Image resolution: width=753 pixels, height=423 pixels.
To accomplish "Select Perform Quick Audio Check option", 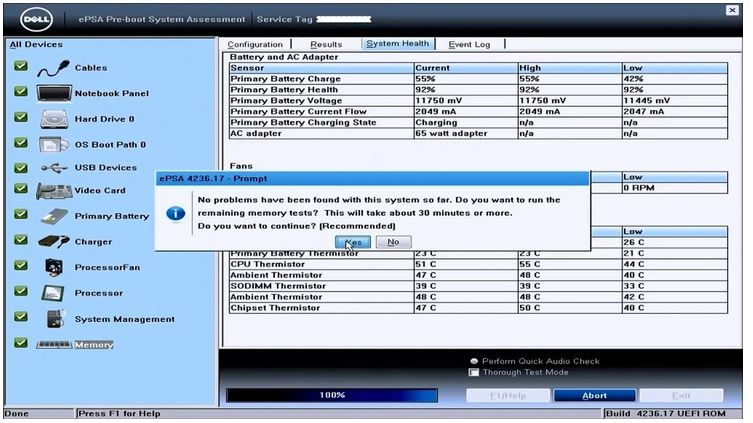I will coord(474,361).
